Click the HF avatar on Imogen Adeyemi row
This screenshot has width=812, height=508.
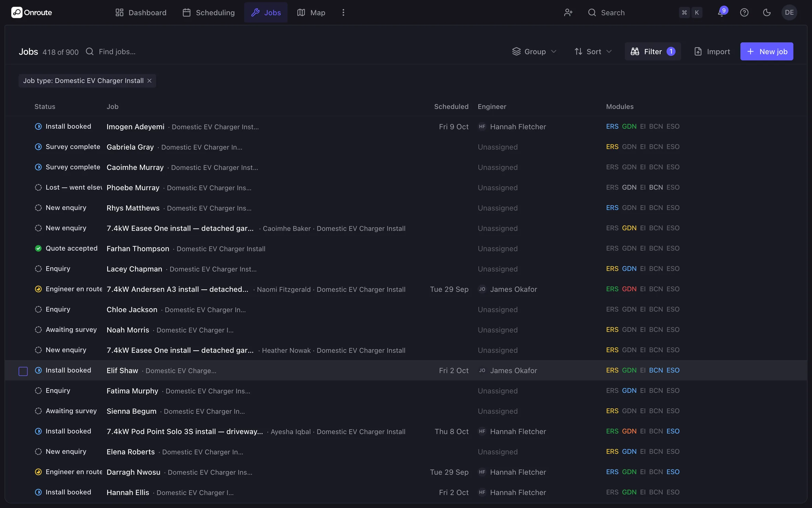482,126
